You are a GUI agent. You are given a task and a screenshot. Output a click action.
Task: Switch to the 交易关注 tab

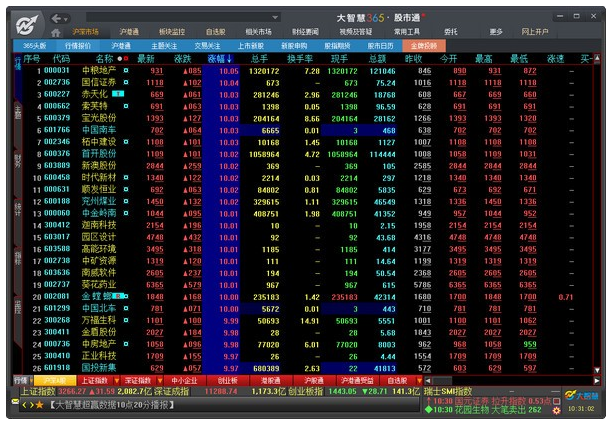tap(207, 46)
